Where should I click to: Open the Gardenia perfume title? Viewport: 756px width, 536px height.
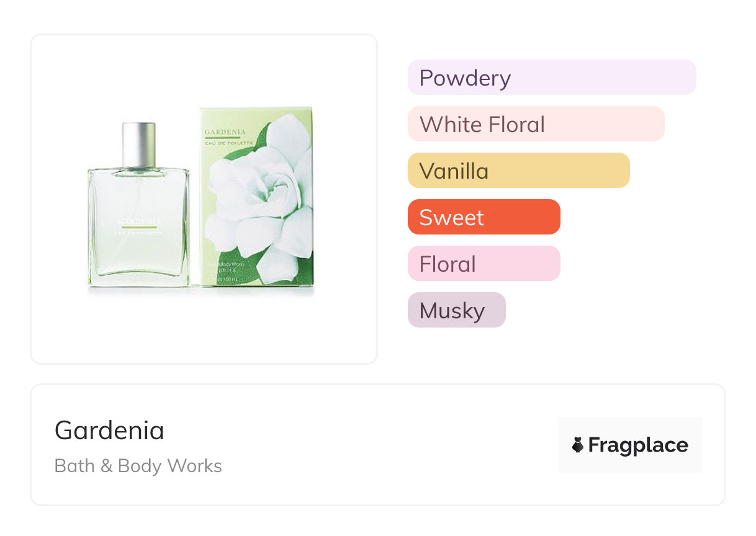tap(109, 430)
